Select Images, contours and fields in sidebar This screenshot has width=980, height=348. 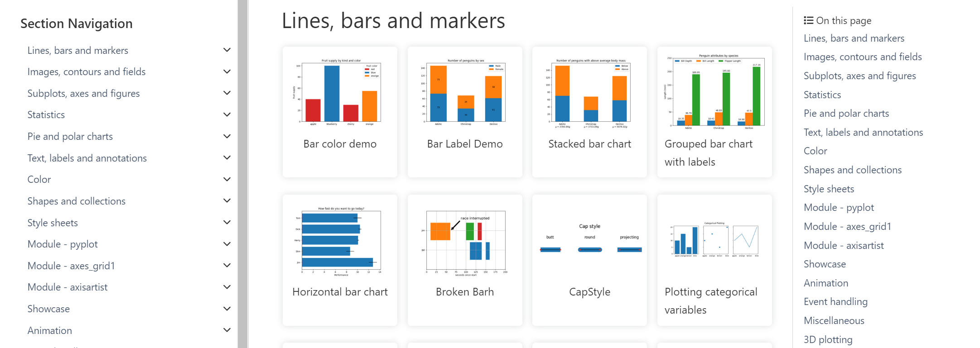point(87,72)
